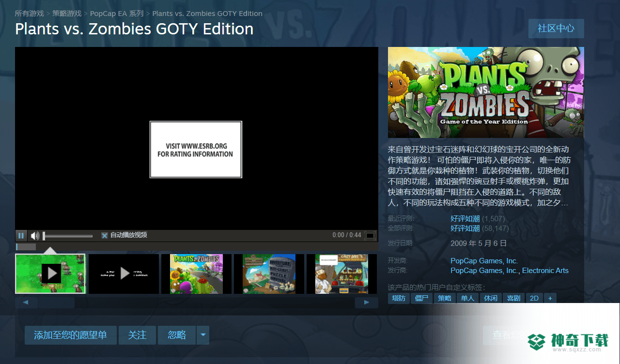This screenshot has width=620, height=364.
Task: Toggle the 自动播放视频 checkbox
Action: point(104,235)
